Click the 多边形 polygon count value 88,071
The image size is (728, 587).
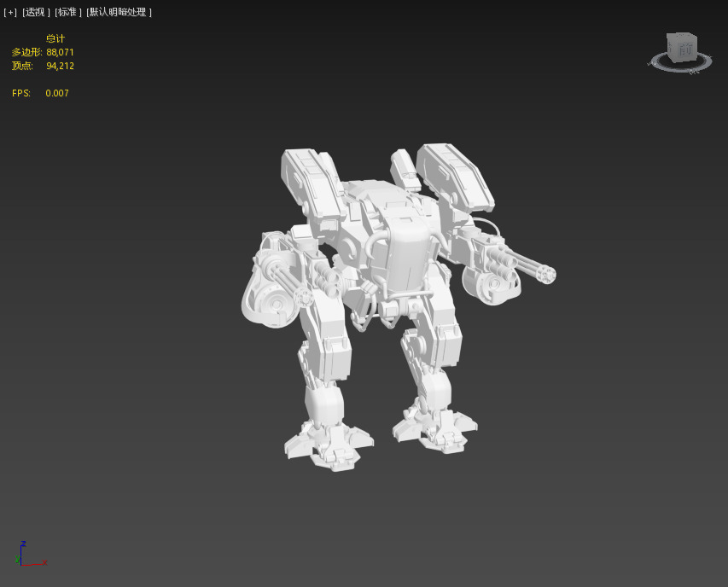(x=60, y=52)
